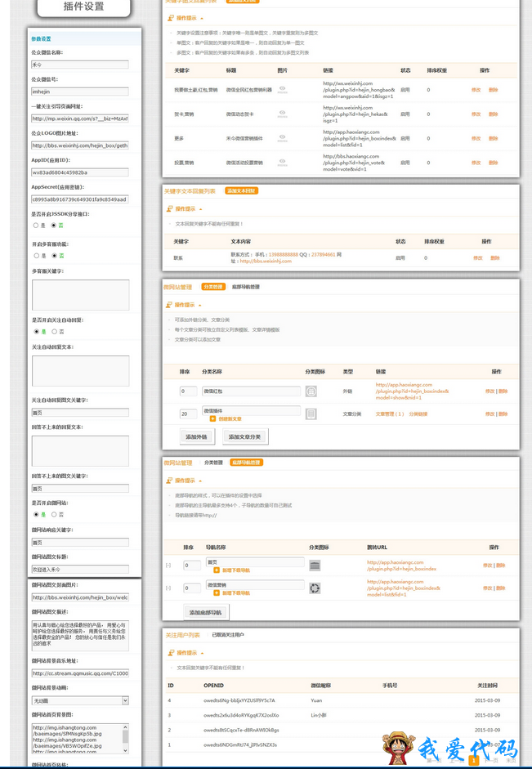Screen dimensions: 532x769
Task: Click the AppID field
Action: coord(80,172)
